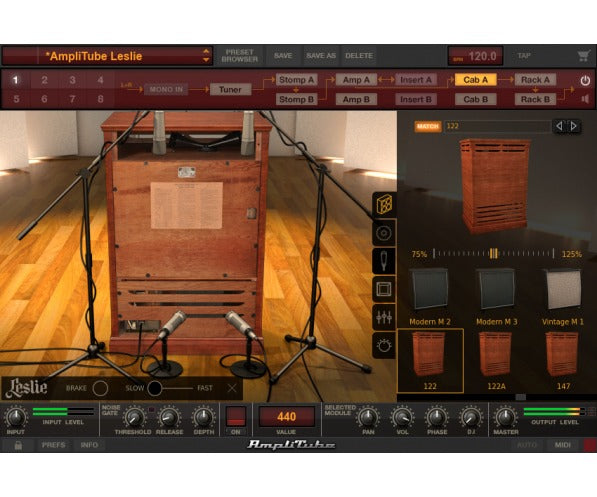Toggle the AUTO button
597x497 pixels.
[x=527, y=445]
